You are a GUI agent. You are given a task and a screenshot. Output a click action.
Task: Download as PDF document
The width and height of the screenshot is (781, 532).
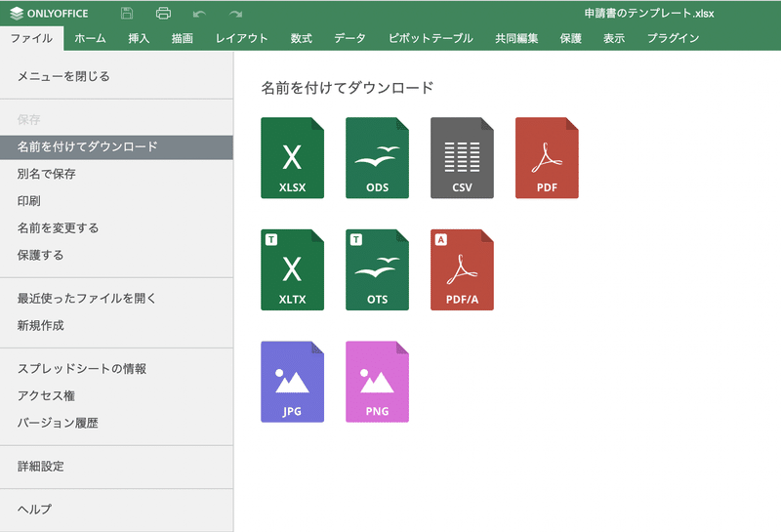(x=547, y=158)
